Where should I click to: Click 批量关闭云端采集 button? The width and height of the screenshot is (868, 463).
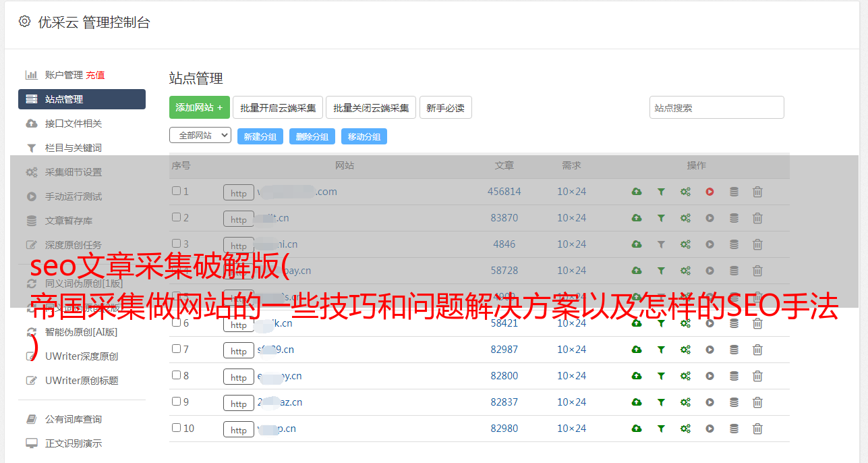coord(371,107)
